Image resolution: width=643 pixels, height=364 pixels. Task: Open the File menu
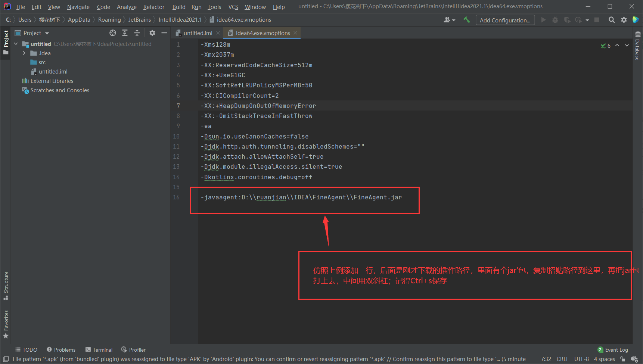[21, 7]
